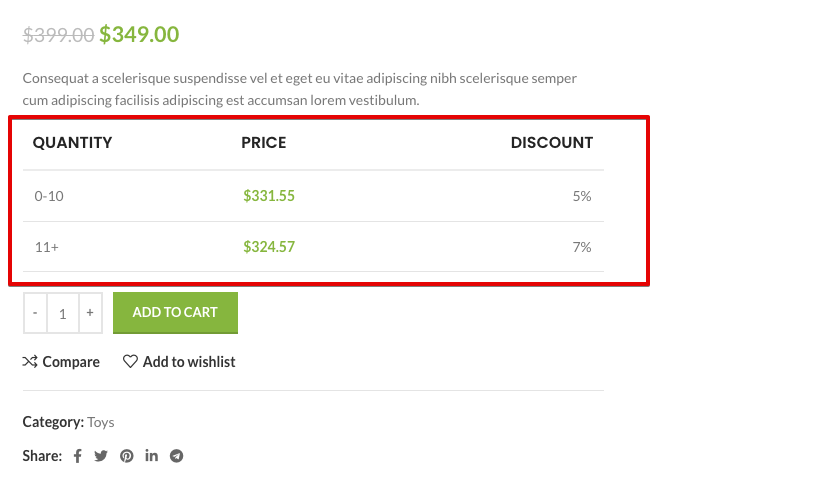The width and height of the screenshot is (816, 486).
Task: Click the $349.00 sale price
Action: 139,35
